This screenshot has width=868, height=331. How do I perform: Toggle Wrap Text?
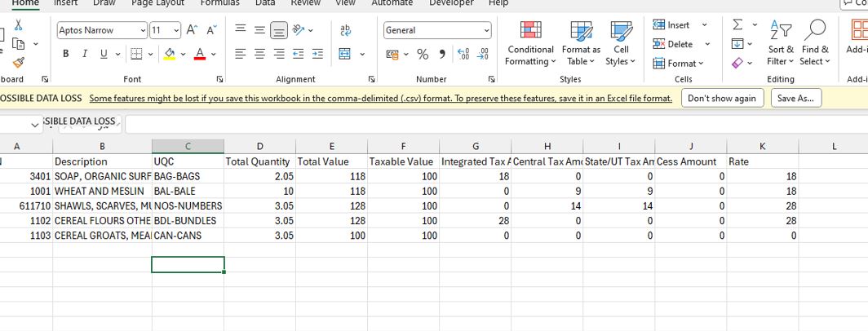tap(345, 30)
